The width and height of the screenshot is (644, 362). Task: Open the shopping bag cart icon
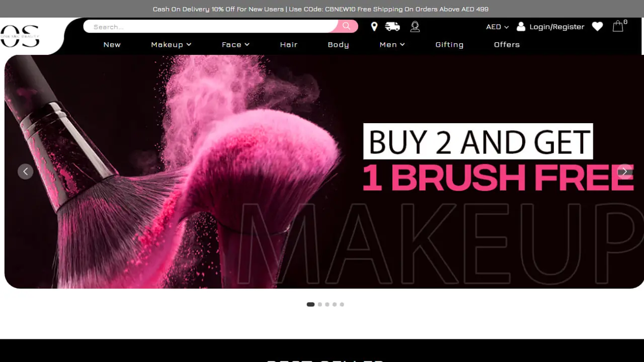(x=618, y=26)
